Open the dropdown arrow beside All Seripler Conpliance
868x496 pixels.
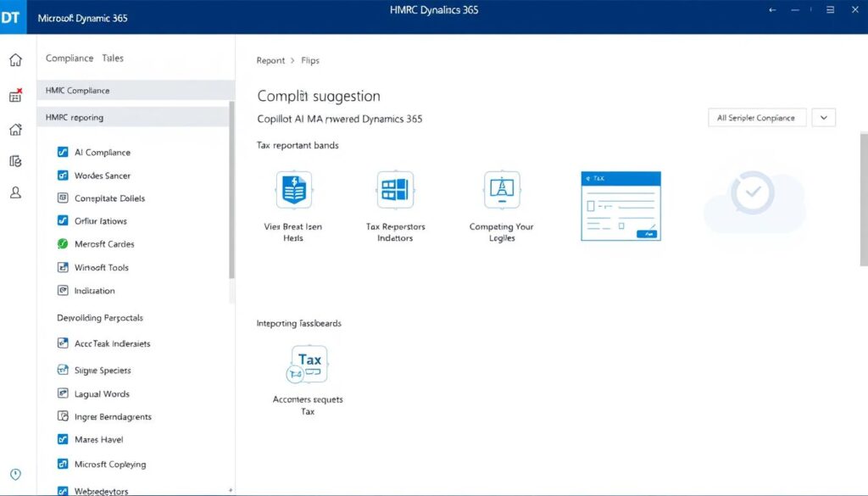824,117
